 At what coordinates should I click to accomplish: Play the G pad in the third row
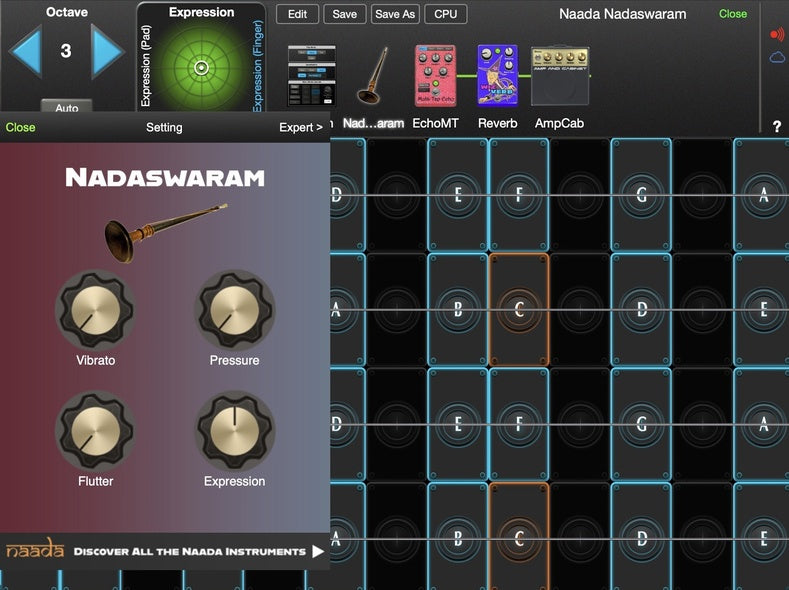(x=641, y=424)
